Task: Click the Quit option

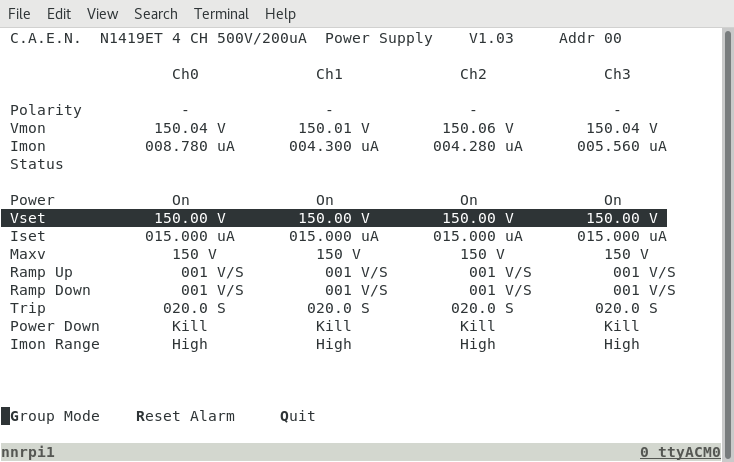Action: click(298, 416)
